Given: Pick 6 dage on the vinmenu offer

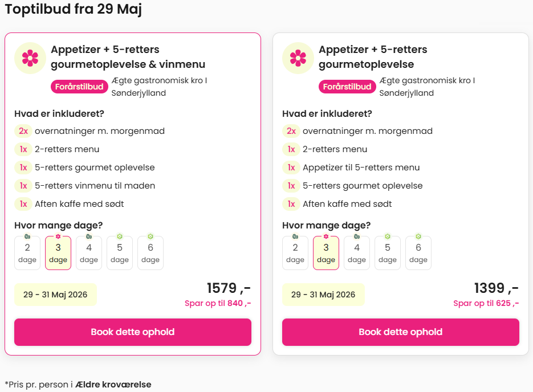Looking at the screenshot, I should point(150,253).
